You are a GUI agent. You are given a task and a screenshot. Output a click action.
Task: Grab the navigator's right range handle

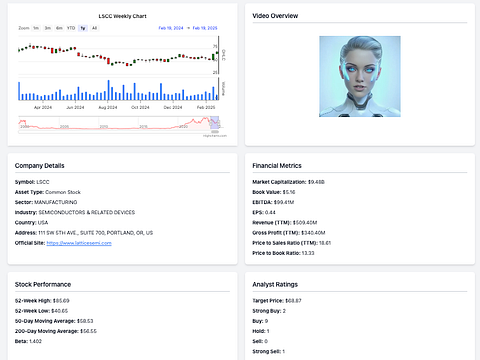point(219,123)
